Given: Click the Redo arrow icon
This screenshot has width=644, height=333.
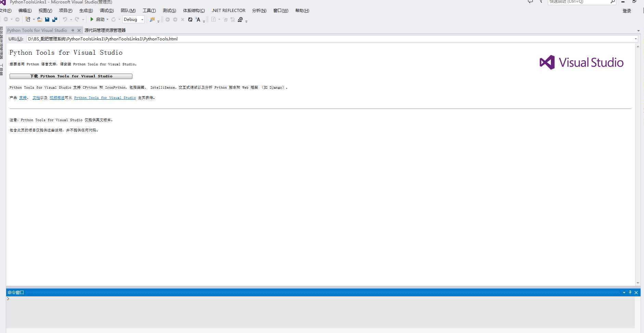Looking at the screenshot, I should (x=77, y=20).
